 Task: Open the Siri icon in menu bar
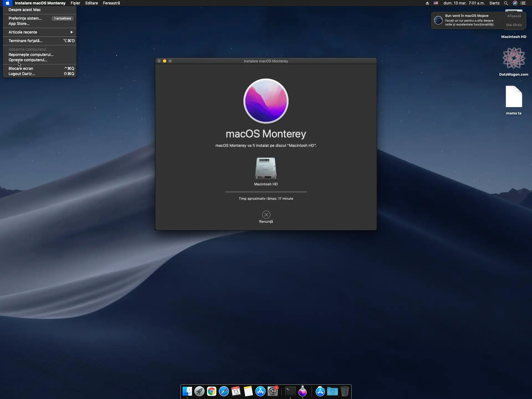click(x=515, y=3)
